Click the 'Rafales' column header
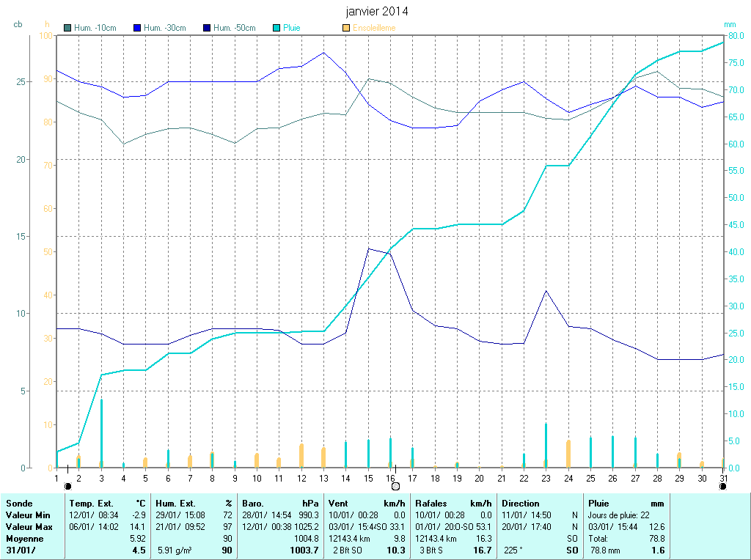 tap(431, 504)
